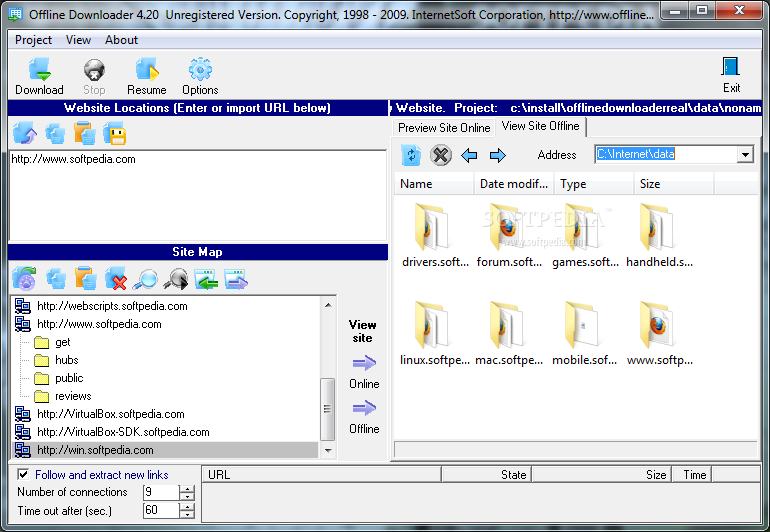The height and width of the screenshot is (532, 770).
Task: Select the drivers.soft... folder
Action: tap(434, 235)
